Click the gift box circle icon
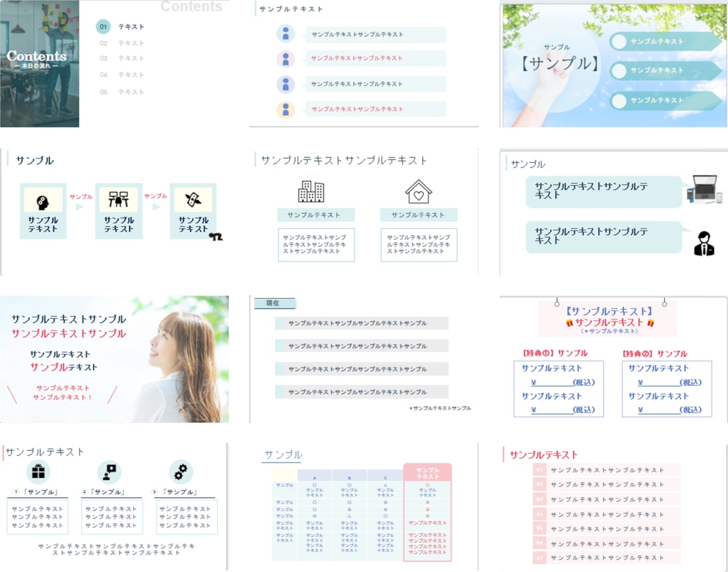The image size is (728, 572). tap(38, 472)
